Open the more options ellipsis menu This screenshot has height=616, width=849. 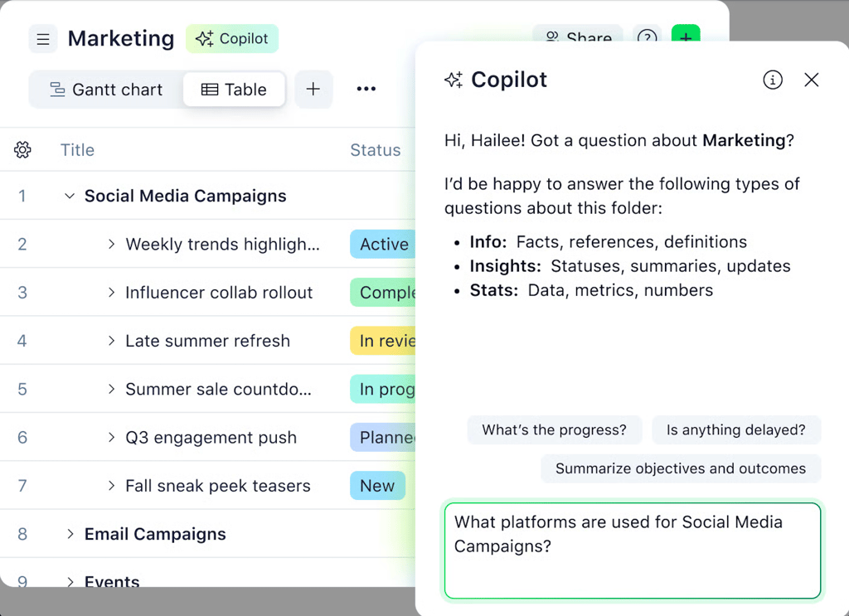(366, 89)
